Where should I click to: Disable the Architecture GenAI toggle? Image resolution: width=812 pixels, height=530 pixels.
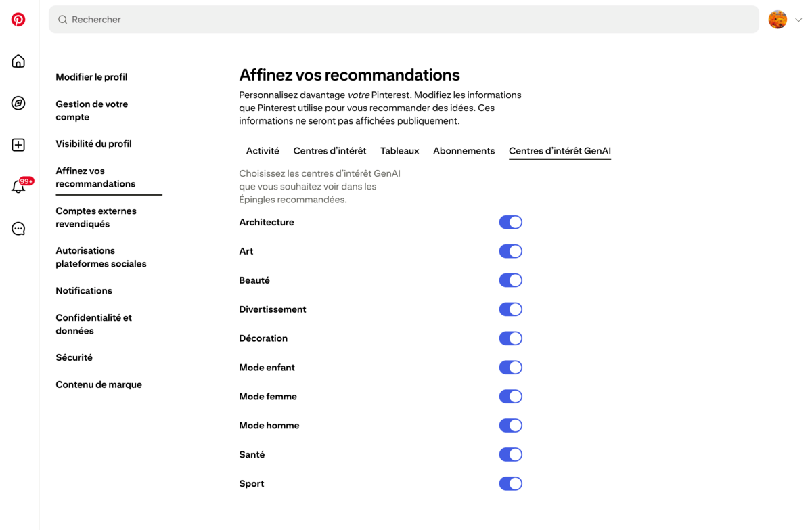point(510,222)
